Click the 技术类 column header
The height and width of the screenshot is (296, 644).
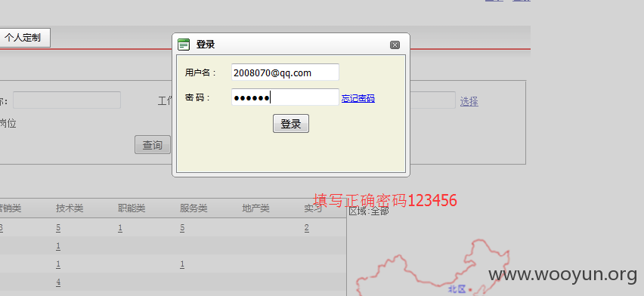click(70, 208)
